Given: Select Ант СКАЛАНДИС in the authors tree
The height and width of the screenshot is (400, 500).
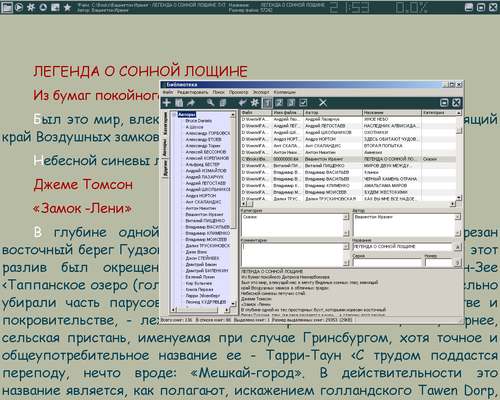Looking at the screenshot, I should tap(203, 202).
